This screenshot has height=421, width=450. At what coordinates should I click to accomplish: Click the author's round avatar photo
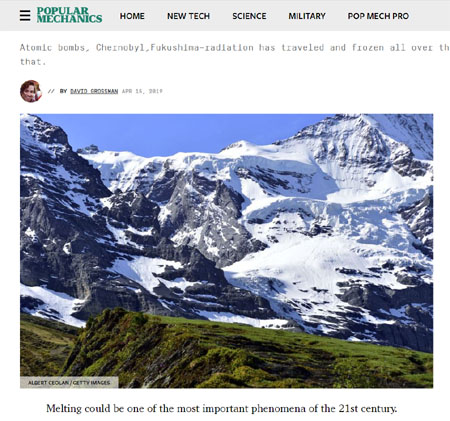(31, 91)
